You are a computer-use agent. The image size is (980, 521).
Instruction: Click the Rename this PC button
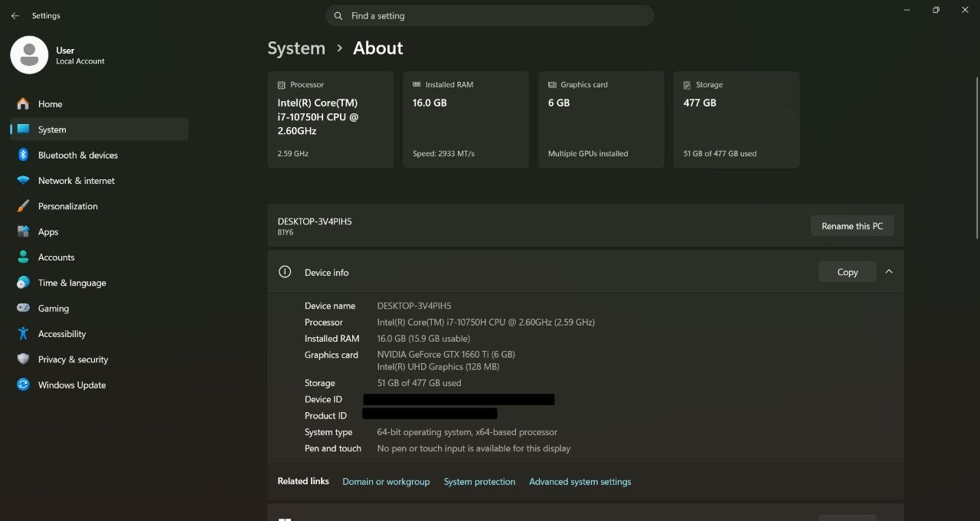tap(852, 226)
